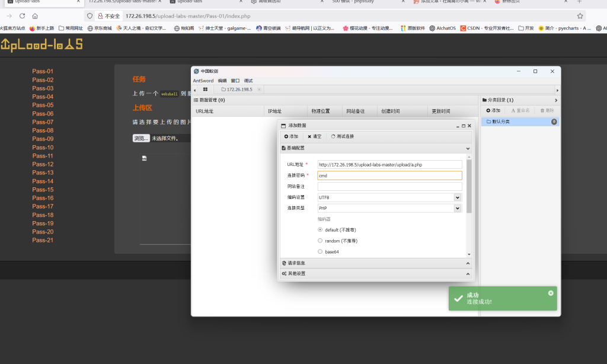Click the AntSword tab bar right arrow
Screen dimensions: 607x364
(557, 90)
